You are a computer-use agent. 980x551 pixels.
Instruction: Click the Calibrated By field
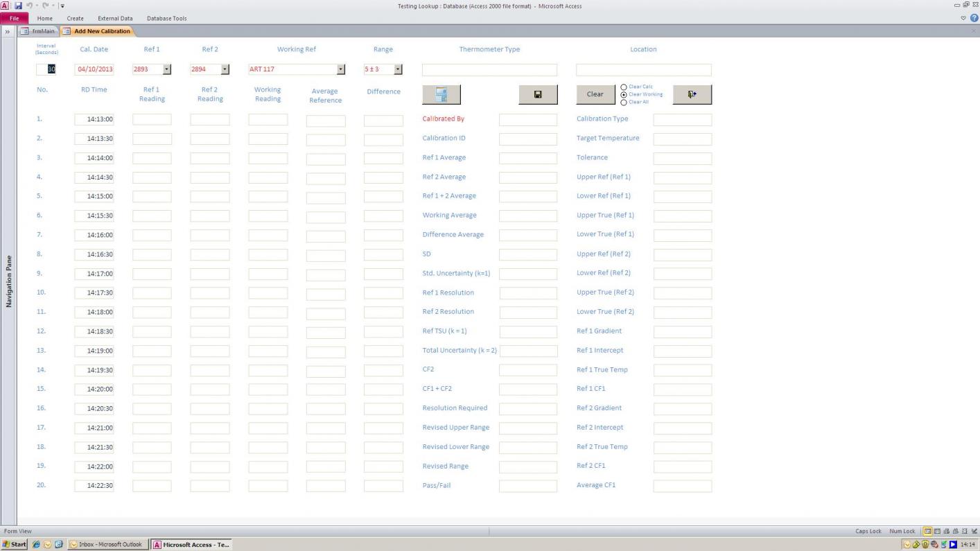[528, 119]
